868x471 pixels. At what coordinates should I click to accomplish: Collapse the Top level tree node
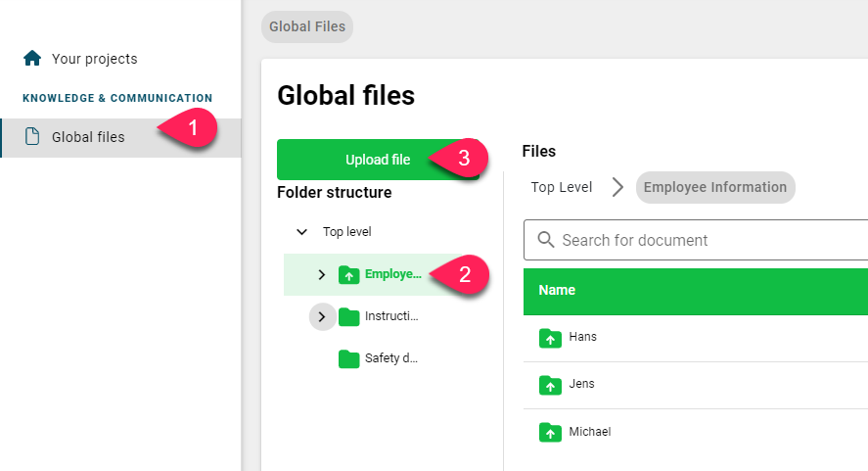tap(301, 232)
